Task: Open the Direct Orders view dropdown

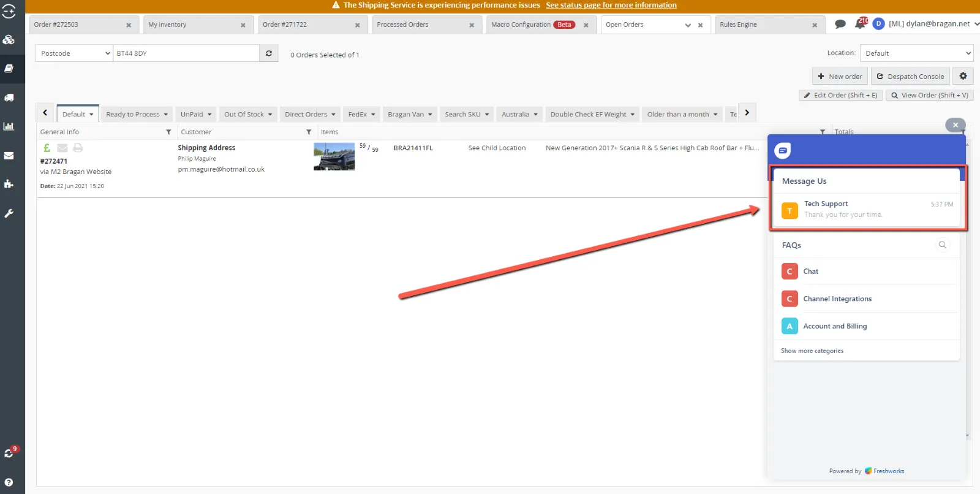Action: coord(333,115)
